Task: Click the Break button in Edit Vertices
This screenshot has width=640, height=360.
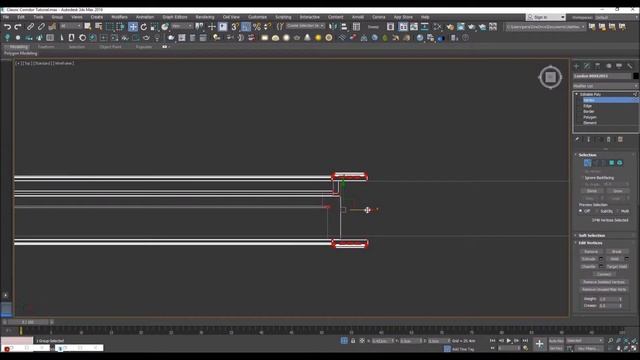Action: [616, 251]
